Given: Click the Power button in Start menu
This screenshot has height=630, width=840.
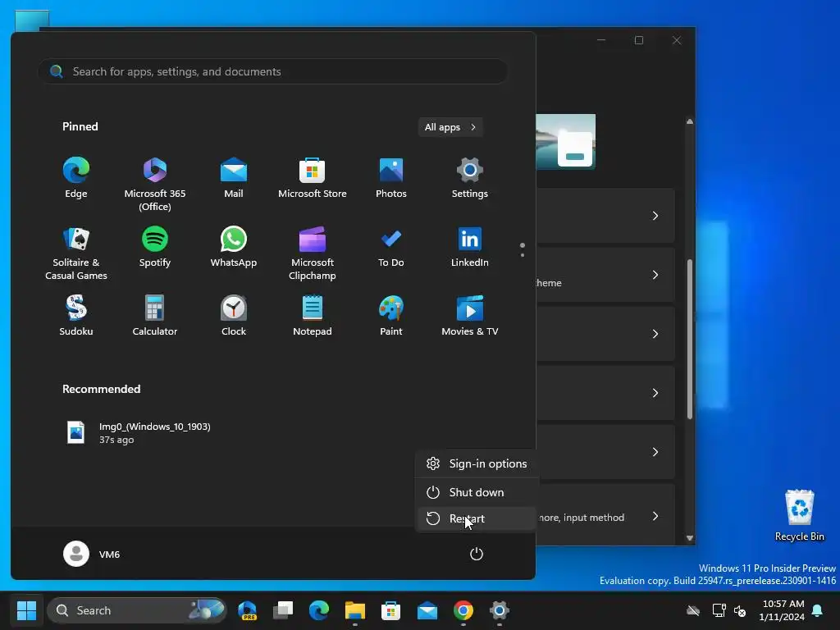Looking at the screenshot, I should [x=477, y=554].
